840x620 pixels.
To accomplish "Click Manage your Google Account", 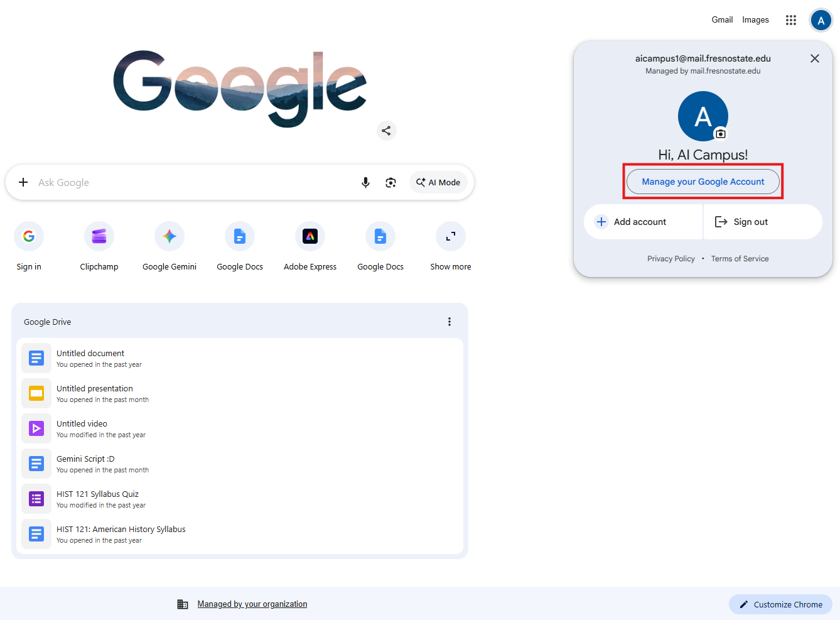I will pyautogui.click(x=703, y=182).
